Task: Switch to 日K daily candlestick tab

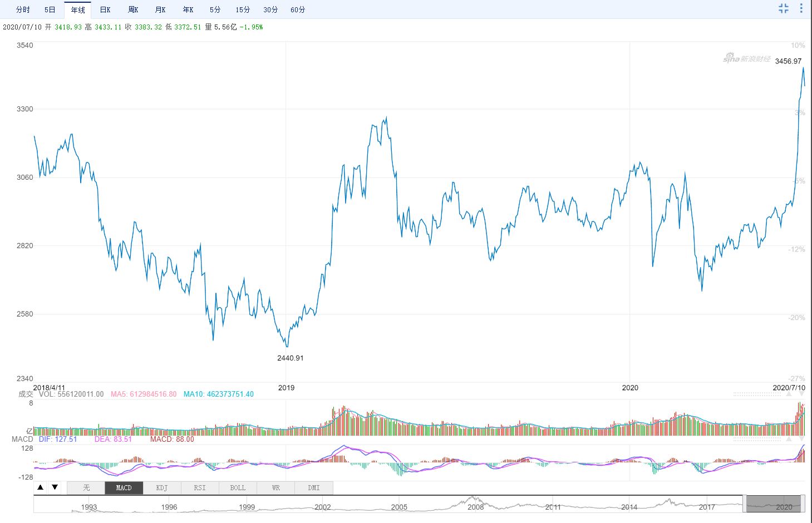Action: pyautogui.click(x=105, y=9)
